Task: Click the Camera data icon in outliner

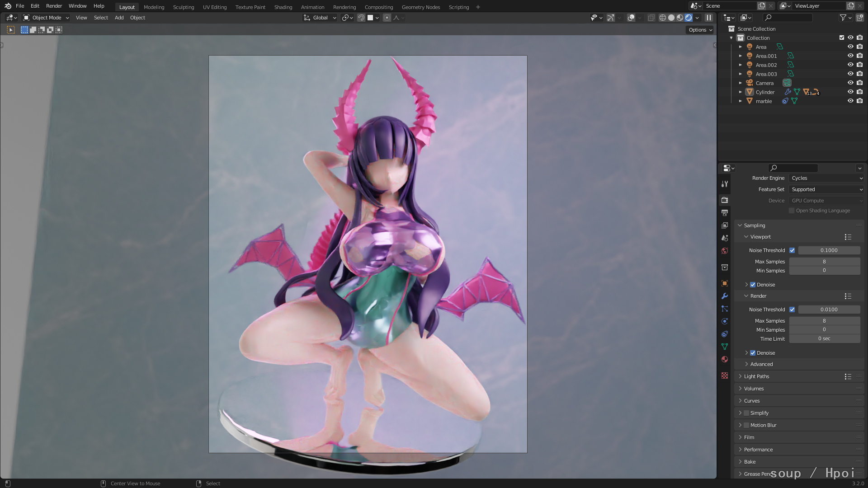Action: [787, 83]
